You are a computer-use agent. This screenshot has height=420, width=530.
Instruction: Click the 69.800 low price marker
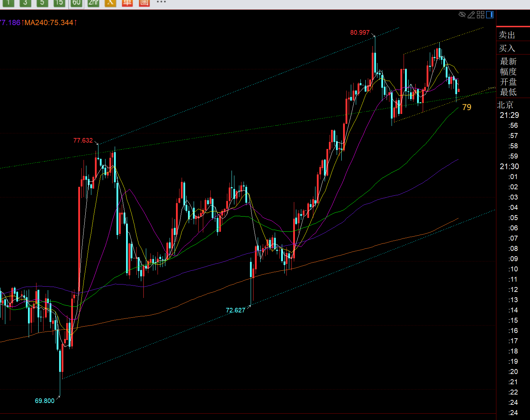click(x=45, y=401)
